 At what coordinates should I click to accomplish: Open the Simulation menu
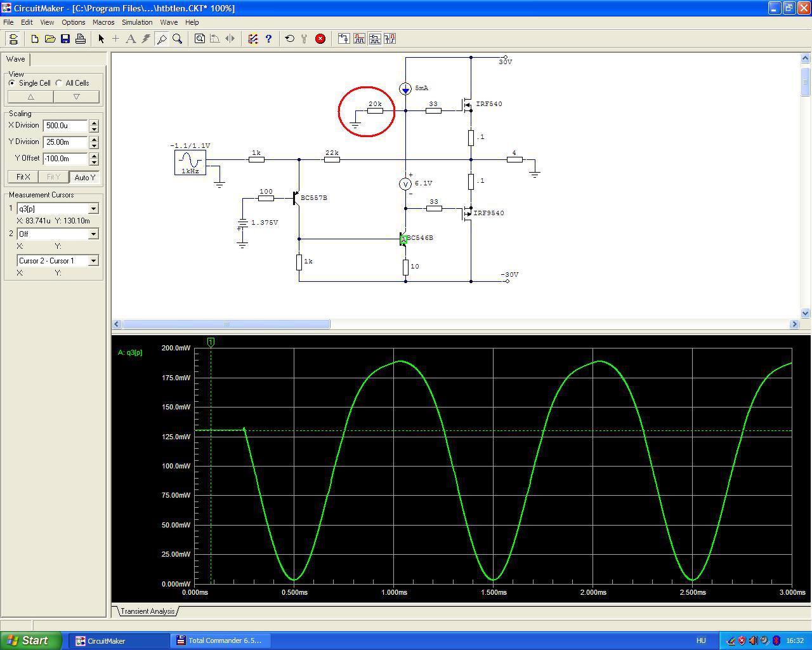[137, 22]
